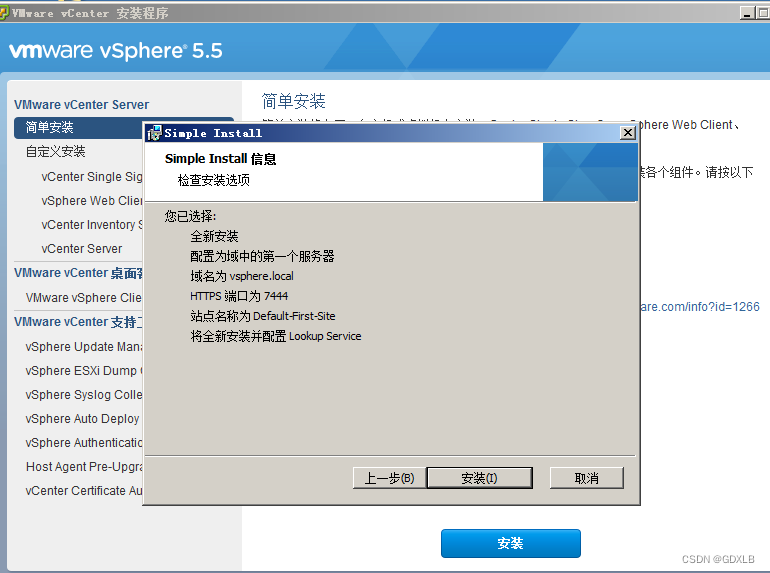The image size is (770, 573).
Task: Click the vmware vSphere 5.5 logo banner
Action: (116, 51)
